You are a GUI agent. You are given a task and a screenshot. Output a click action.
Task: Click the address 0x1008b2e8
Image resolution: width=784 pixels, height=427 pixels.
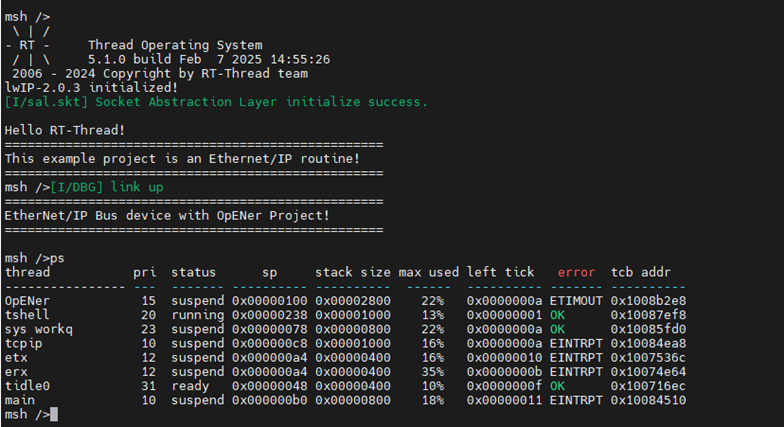point(648,301)
